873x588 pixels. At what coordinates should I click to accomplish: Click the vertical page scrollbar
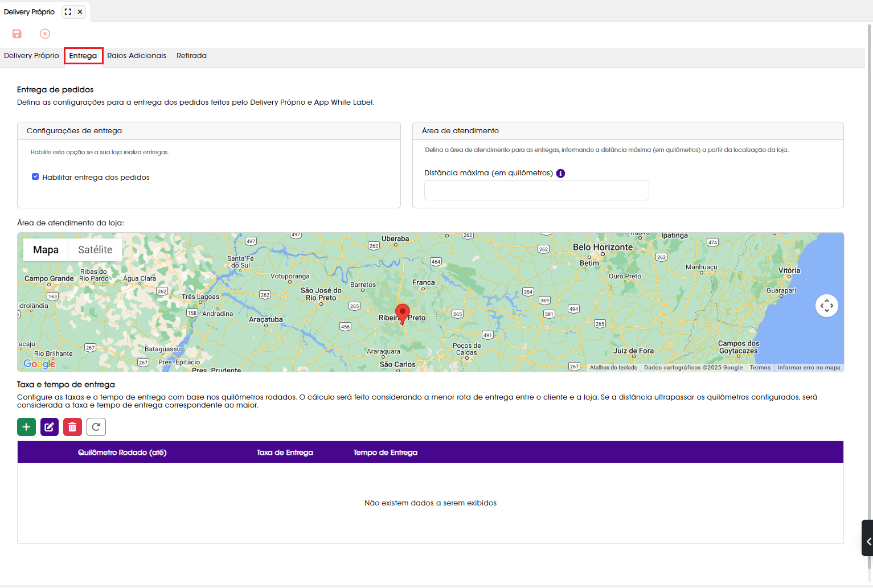click(x=870, y=296)
